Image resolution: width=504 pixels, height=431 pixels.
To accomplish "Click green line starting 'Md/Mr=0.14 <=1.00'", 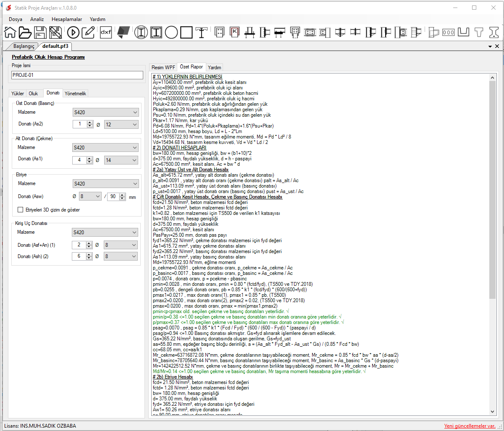I will click(x=260, y=372).
